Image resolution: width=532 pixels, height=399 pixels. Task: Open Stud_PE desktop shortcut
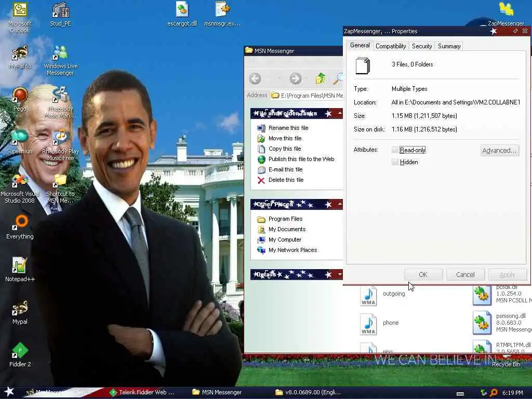pyautogui.click(x=60, y=14)
